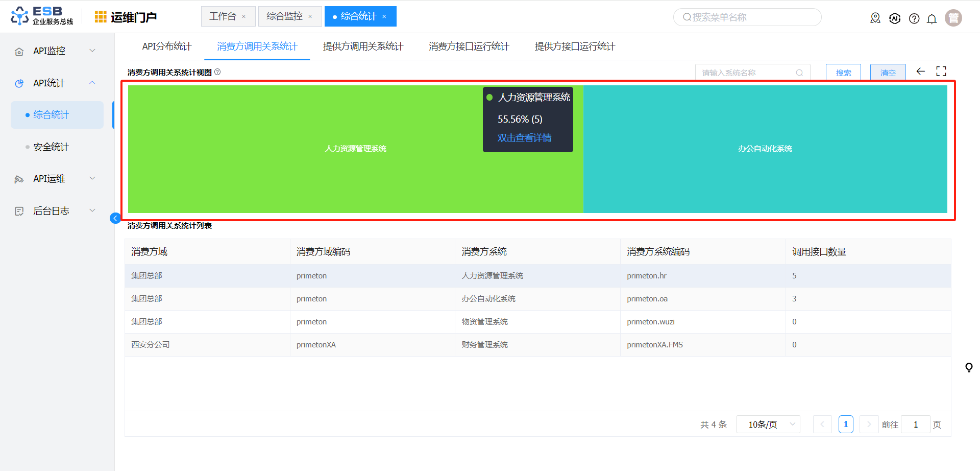Screen dimensions: 980x471
Task: Open the help question mark icon
Action: [914, 19]
